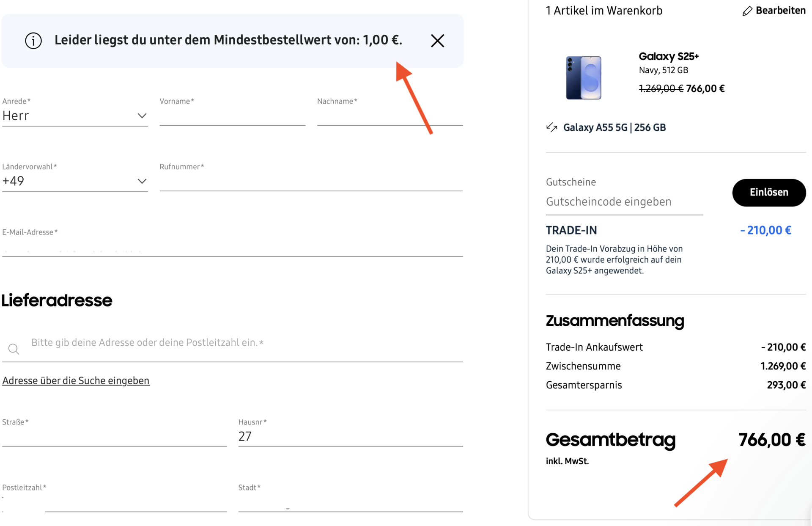Click the Hausnr field containing 27
812x526 pixels.
[x=350, y=436]
